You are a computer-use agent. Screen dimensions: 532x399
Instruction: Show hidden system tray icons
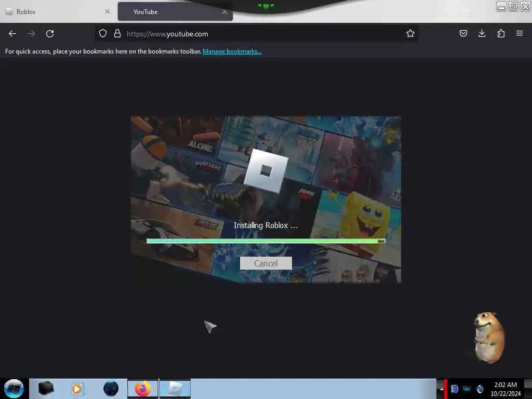442,389
